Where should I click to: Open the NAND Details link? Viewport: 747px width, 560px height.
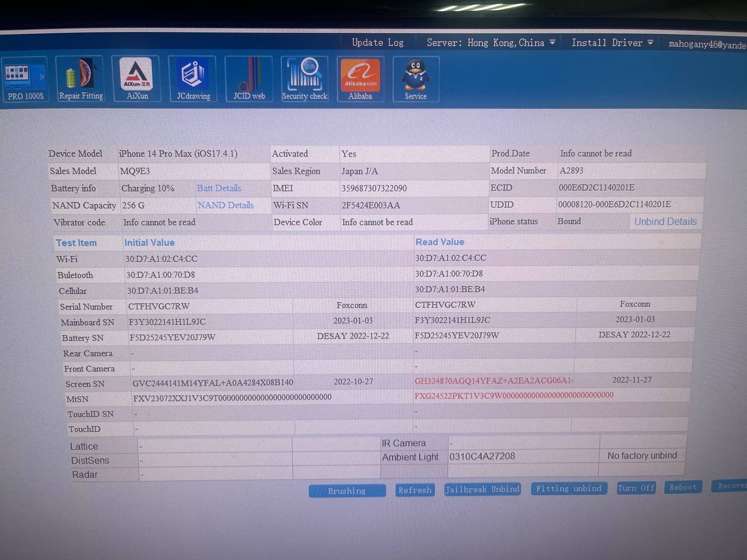pos(225,205)
